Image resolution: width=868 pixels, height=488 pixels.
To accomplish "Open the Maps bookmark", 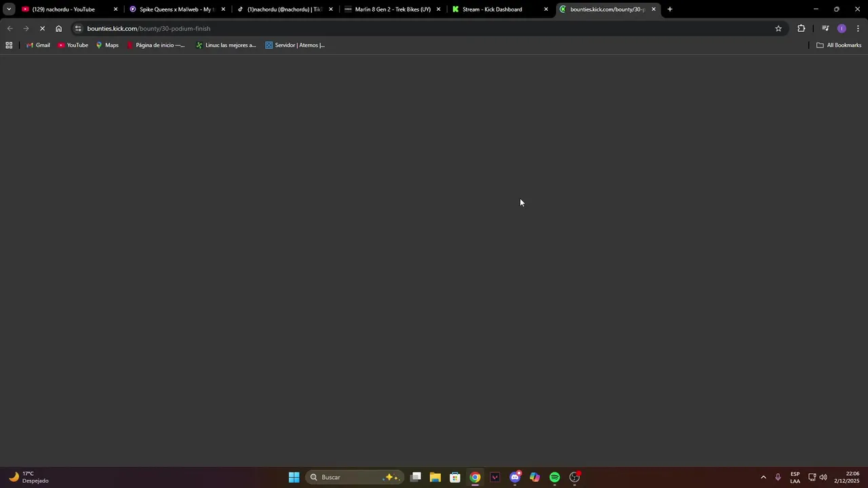I will click(107, 45).
